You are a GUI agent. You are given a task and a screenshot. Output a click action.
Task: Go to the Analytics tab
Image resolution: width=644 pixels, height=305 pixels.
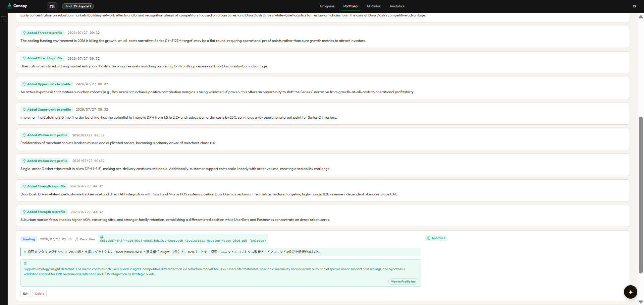tap(397, 6)
